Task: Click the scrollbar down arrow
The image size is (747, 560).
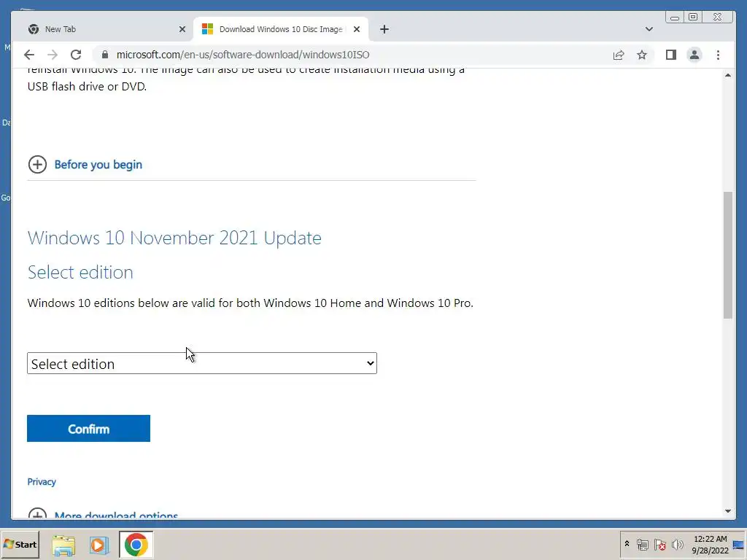Action: pos(728,511)
